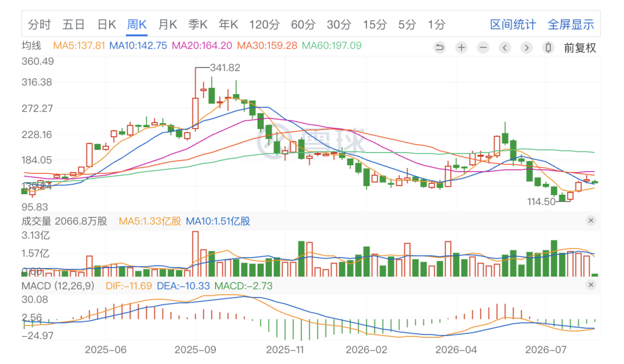Select the 30分 timeframe

click(339, 25)
